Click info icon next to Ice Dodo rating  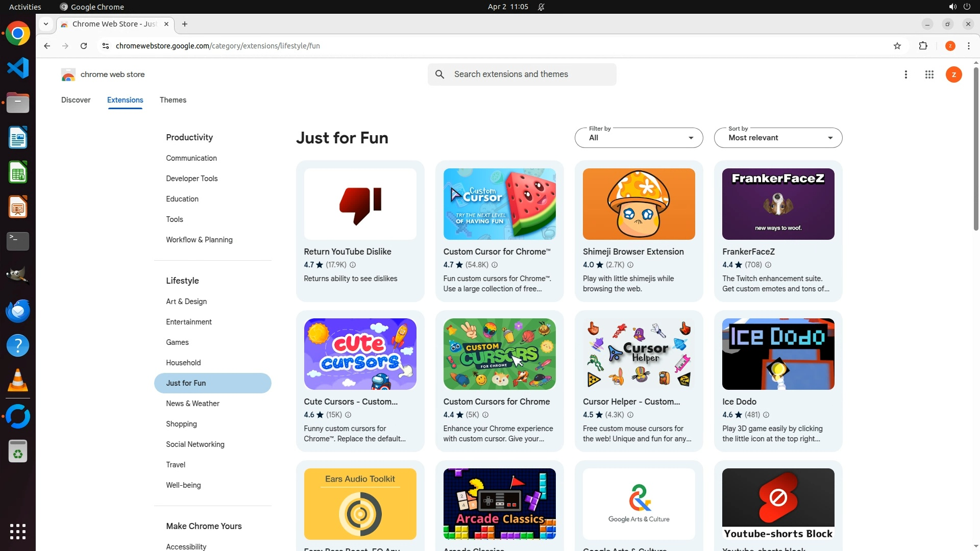[766, 415]
